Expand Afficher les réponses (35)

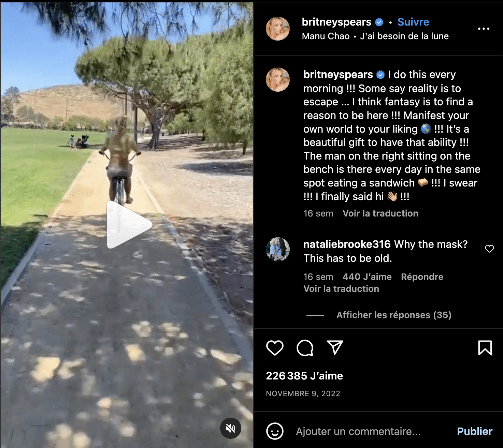point(394,315)
